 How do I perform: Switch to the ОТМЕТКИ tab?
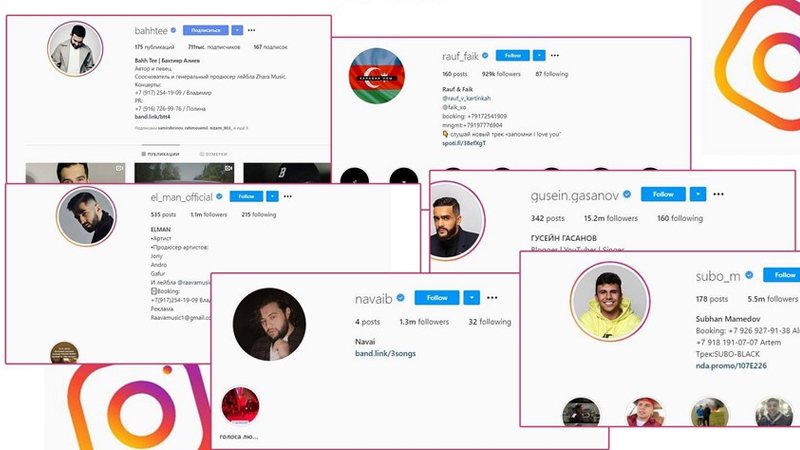(x=213, y=154)
